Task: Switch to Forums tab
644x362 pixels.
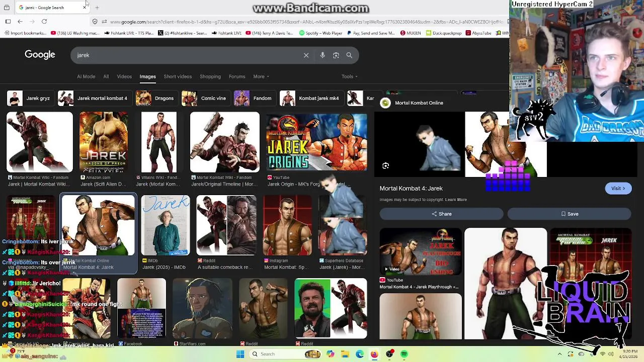Action: (237, 76)
